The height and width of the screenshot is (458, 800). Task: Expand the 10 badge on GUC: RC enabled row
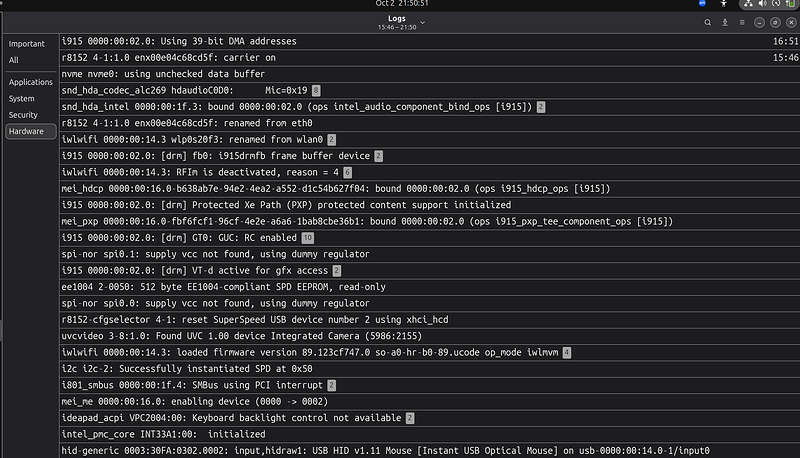click(308, 238)
